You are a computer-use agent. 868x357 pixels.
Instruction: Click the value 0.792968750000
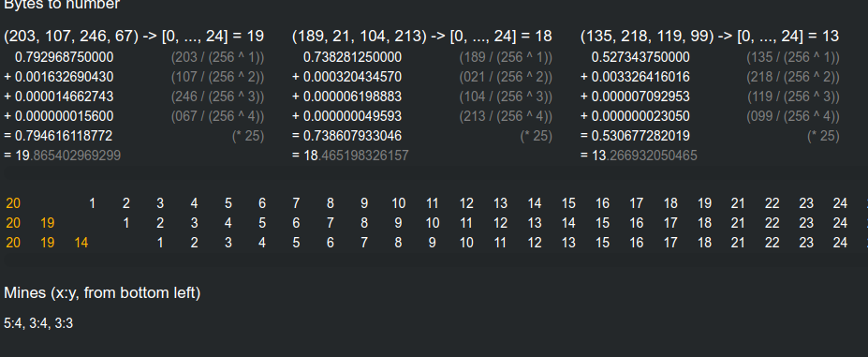tap(65, 57)
